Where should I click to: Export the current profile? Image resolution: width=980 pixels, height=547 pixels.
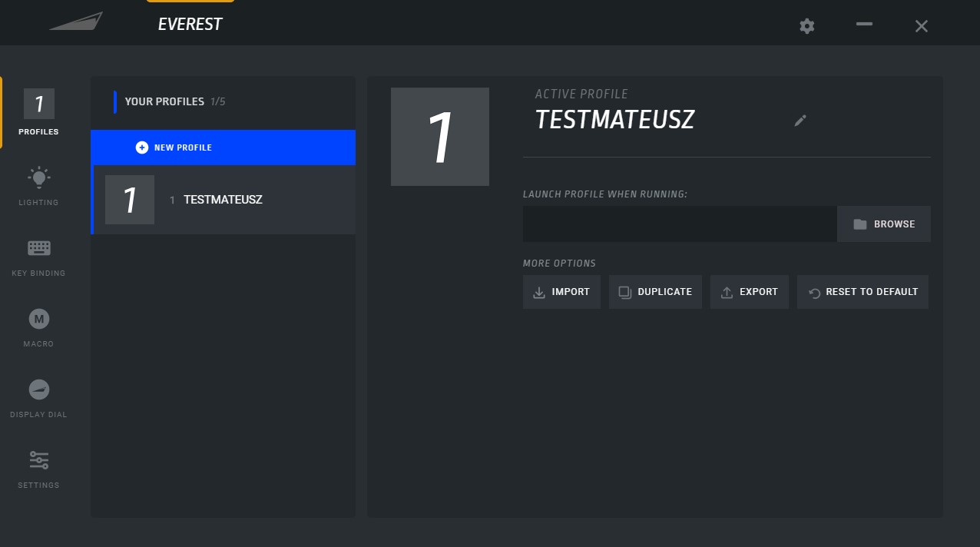point(749,292)
